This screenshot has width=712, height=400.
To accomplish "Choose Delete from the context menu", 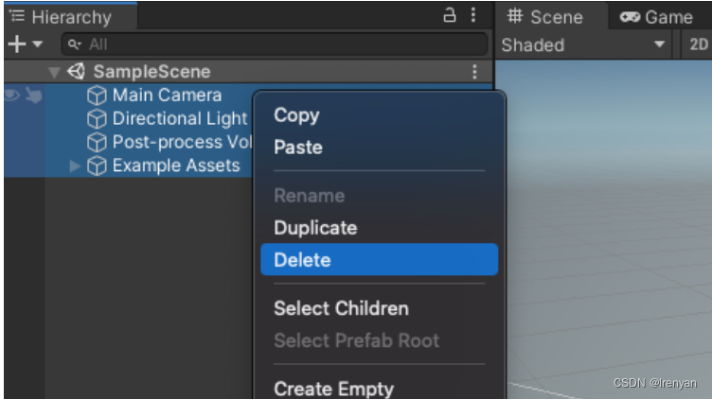I will tap(378, 260).
